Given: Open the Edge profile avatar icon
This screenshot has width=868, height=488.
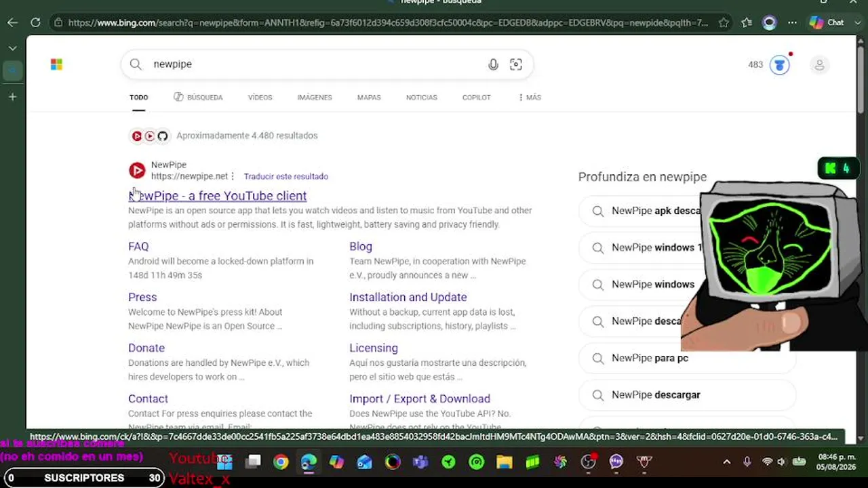Looking at the screenshot, I should 769,22.
